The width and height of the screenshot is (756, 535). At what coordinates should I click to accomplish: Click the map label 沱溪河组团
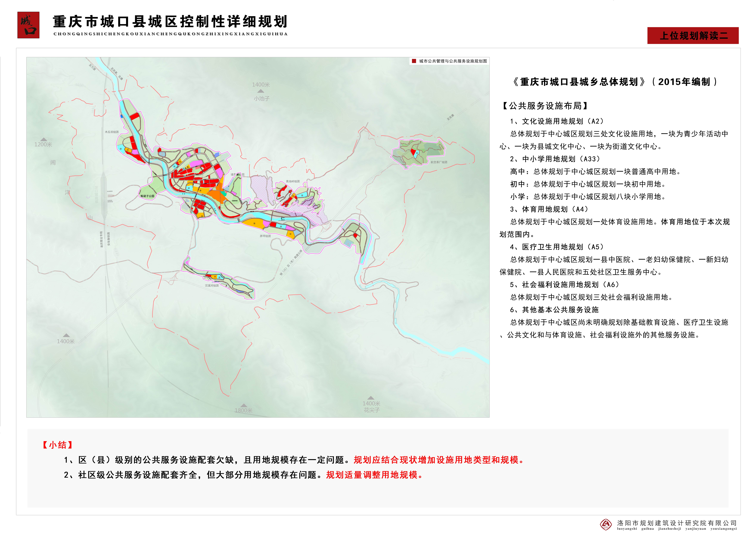tap(212, 286)
